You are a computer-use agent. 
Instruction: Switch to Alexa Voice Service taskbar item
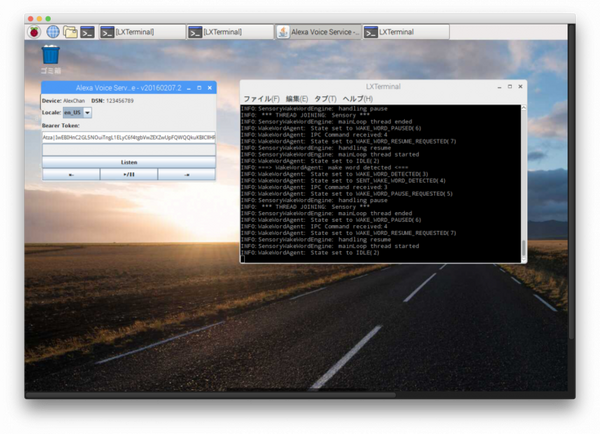[317, 32]
